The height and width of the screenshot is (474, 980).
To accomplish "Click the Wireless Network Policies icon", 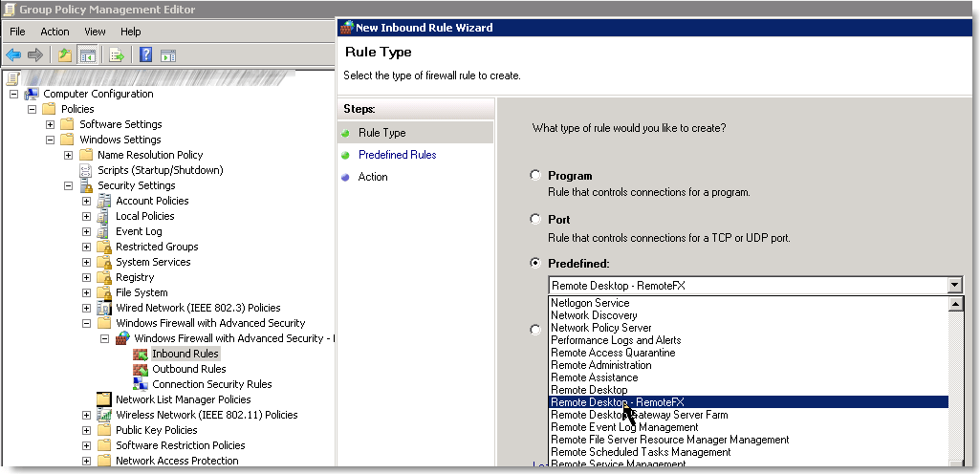I will (x=104, y=415).
